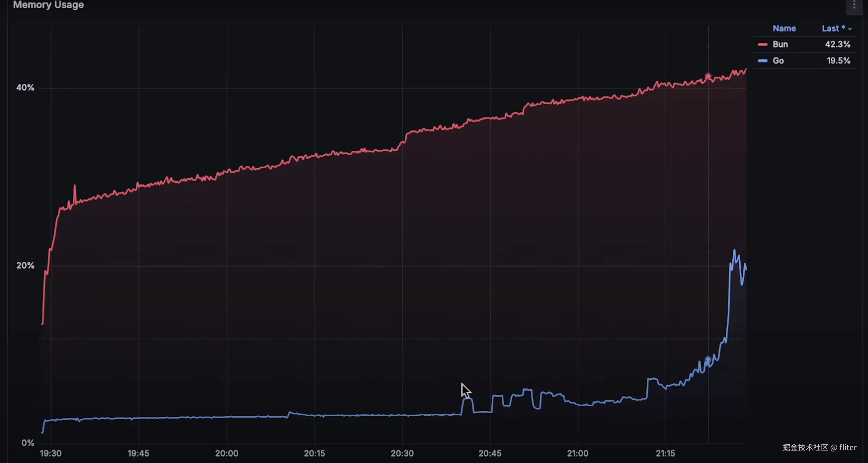Click the Go 19.5% last value
868x463 pixels.
[838, 61]
